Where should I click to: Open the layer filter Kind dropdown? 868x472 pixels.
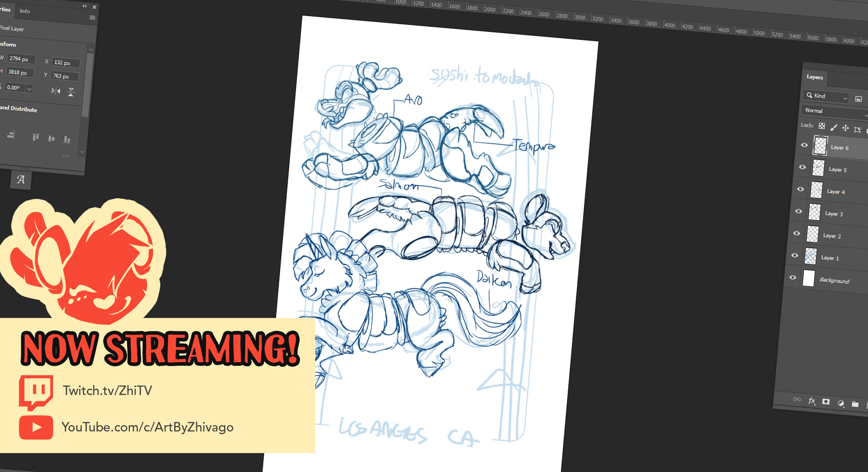pyautogui.click(x=826, y=96)
